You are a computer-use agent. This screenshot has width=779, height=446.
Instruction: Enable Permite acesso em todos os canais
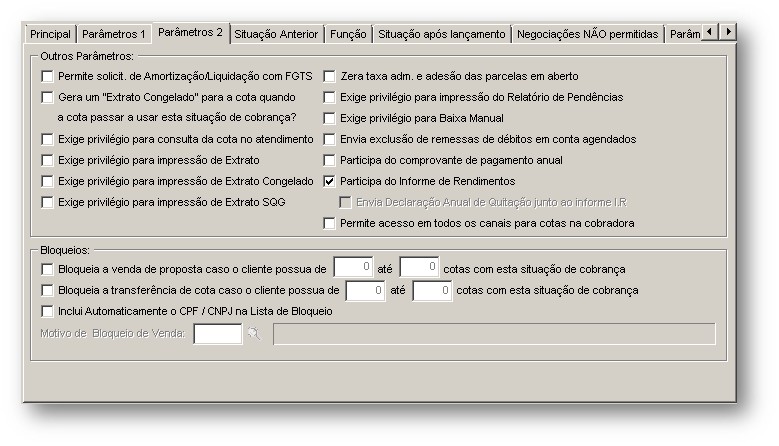coord(329,223)
